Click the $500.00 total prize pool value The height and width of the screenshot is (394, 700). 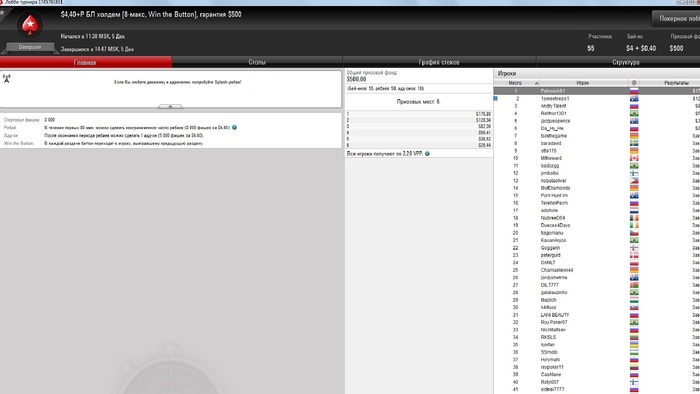click(356, 79)
